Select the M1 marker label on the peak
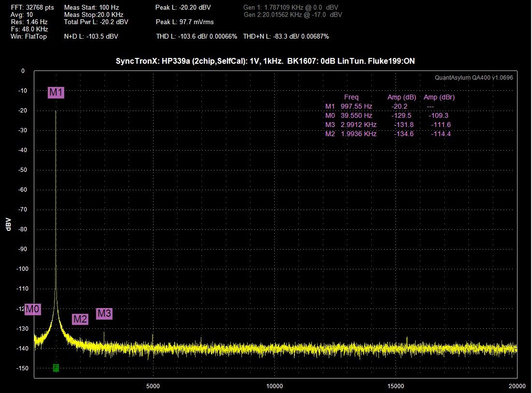The height and width of the screenshot is (393, 532). point(56,92)
